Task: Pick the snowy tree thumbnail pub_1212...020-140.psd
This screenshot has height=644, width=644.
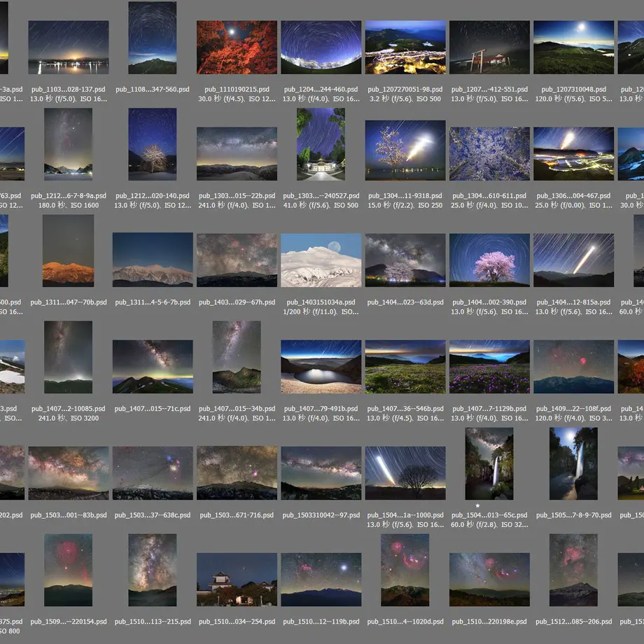Action: pos(153,144)
